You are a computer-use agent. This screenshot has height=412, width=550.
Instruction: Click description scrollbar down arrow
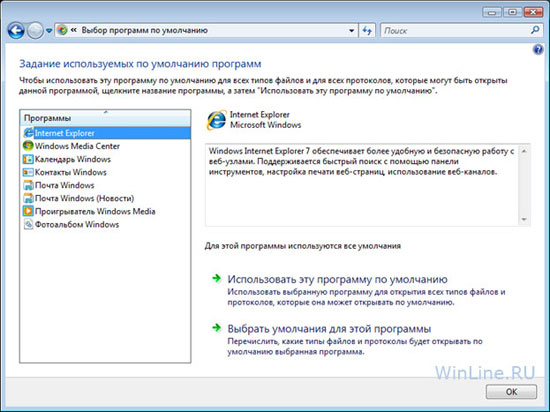pos(524,219)
